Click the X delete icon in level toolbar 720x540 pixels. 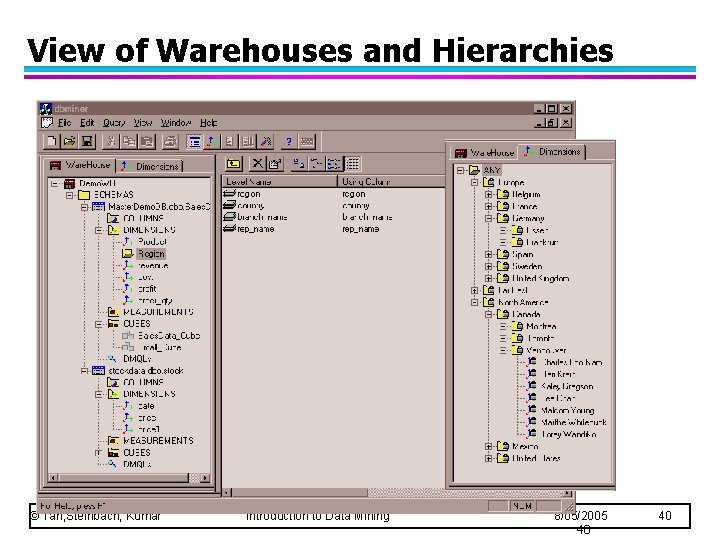tap(258, 163)
